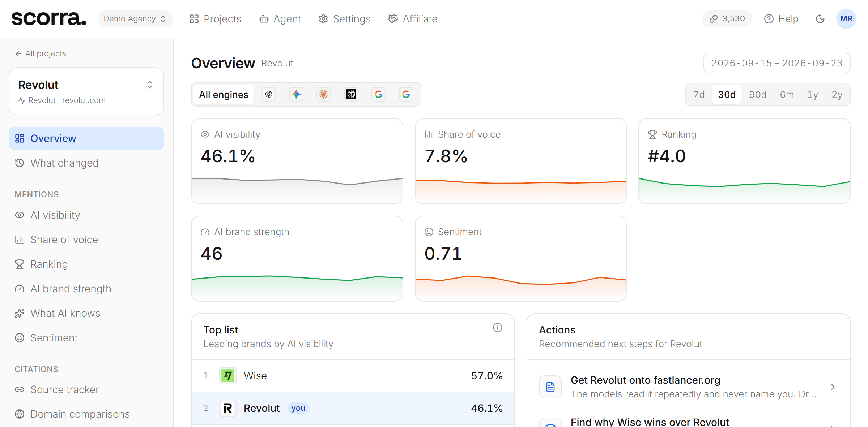Open the MR user avatar
The width and height of the screenshot is (868, 427).
coord(846,19)
